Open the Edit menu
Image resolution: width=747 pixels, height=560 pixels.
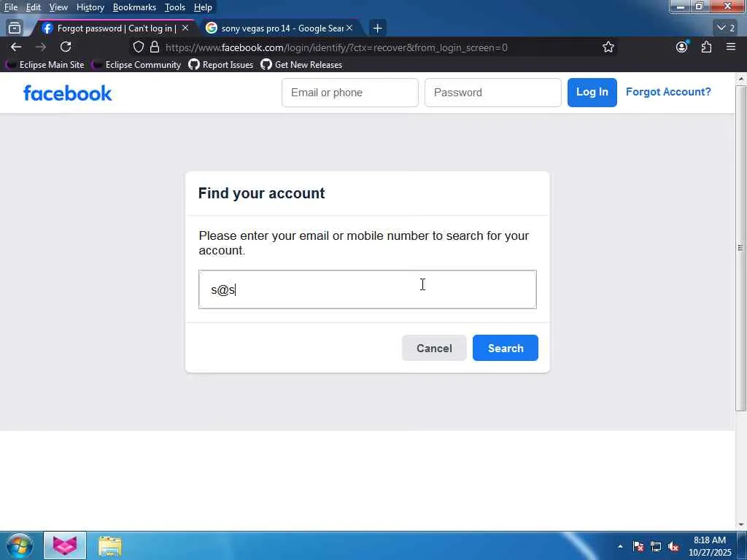pos(34,7)
